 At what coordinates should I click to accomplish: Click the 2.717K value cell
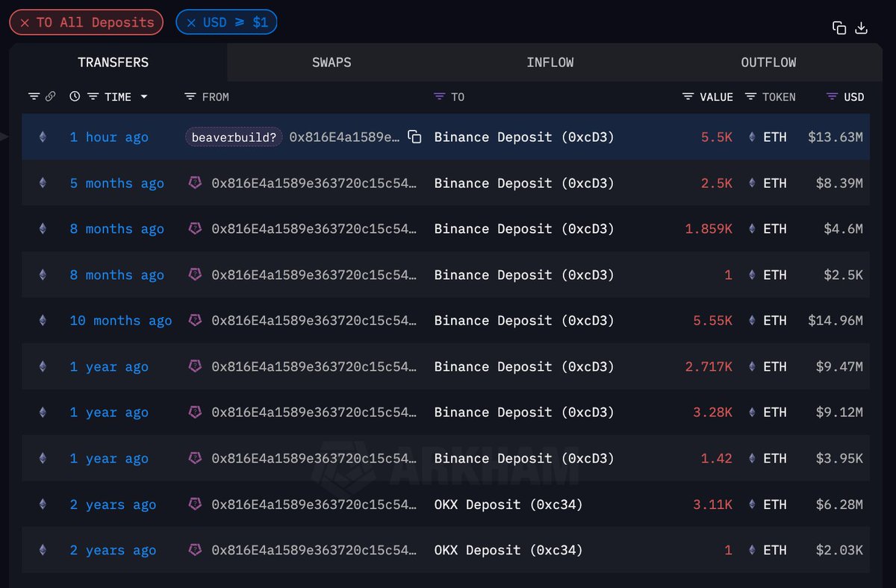(x=709, y=367)
